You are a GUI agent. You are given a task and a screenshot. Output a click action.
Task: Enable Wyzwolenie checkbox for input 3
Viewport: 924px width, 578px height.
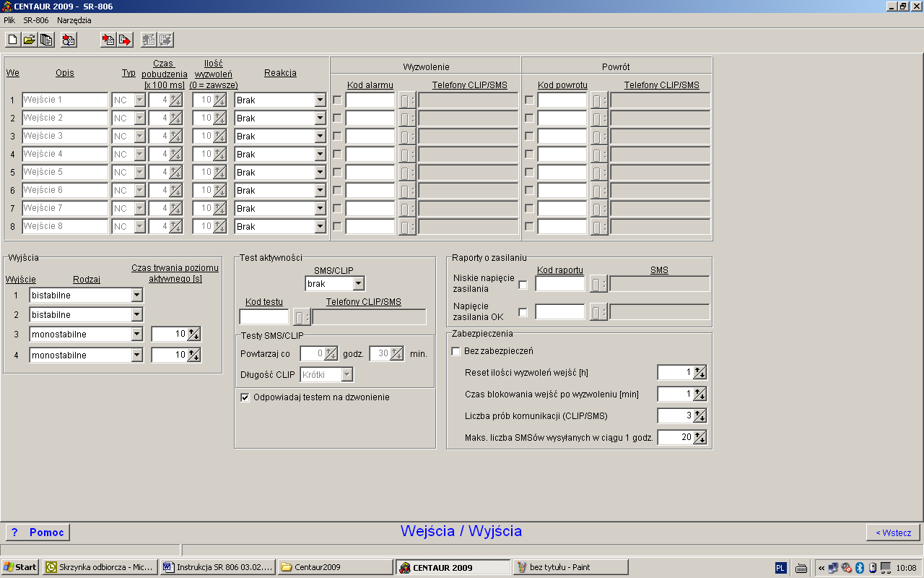point(337,137)
